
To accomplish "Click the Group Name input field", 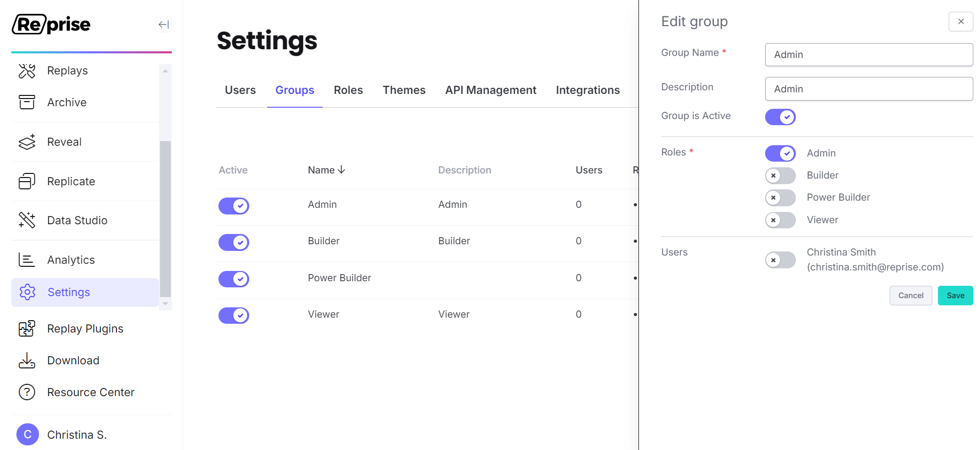I will (869, 54).
